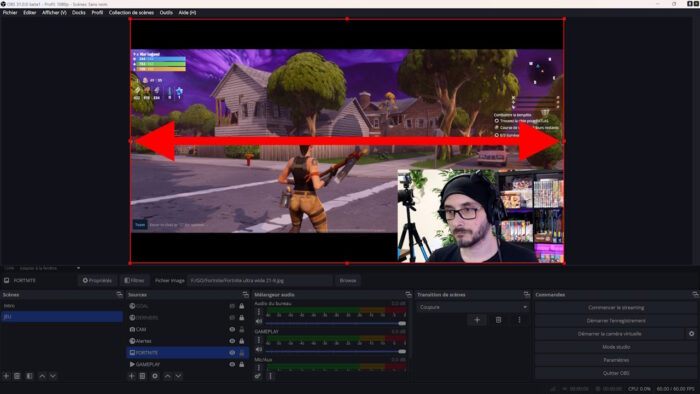Open the Docks menu
Image resolution: width=700 pixels, height=394 pixels.
point(79,12)
